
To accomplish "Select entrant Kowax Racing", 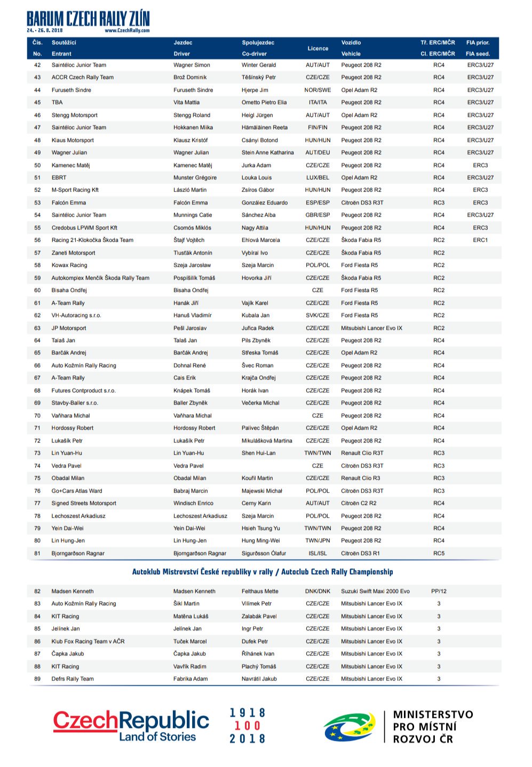I will click(x=69, y=265).
